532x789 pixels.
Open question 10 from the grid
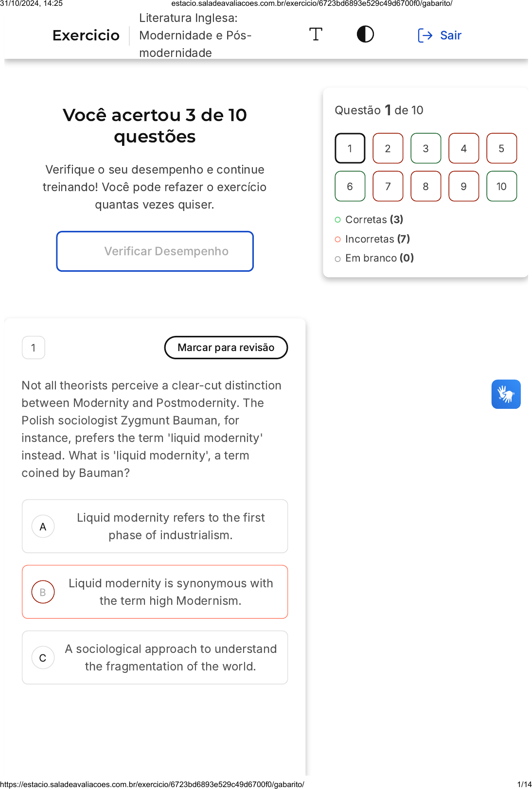pos(501,186)
